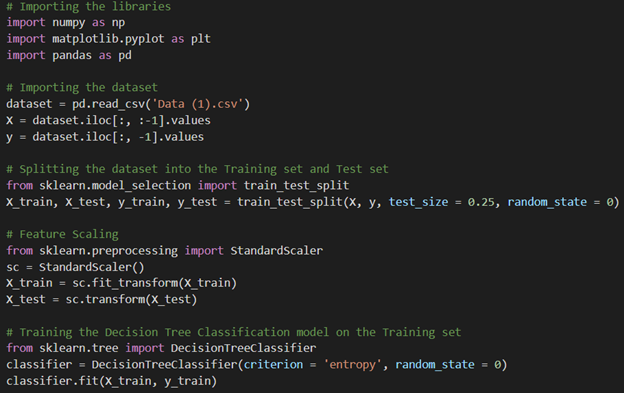This screenshot has height=393, width=624.
Task: Click 'sklearn.model_selection' module name
Action: (x=115, y=186)
